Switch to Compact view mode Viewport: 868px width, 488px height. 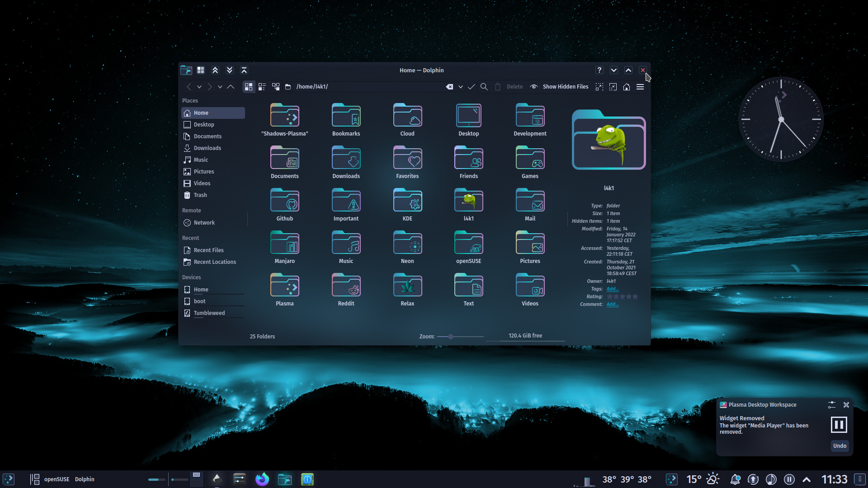(262, 87)
